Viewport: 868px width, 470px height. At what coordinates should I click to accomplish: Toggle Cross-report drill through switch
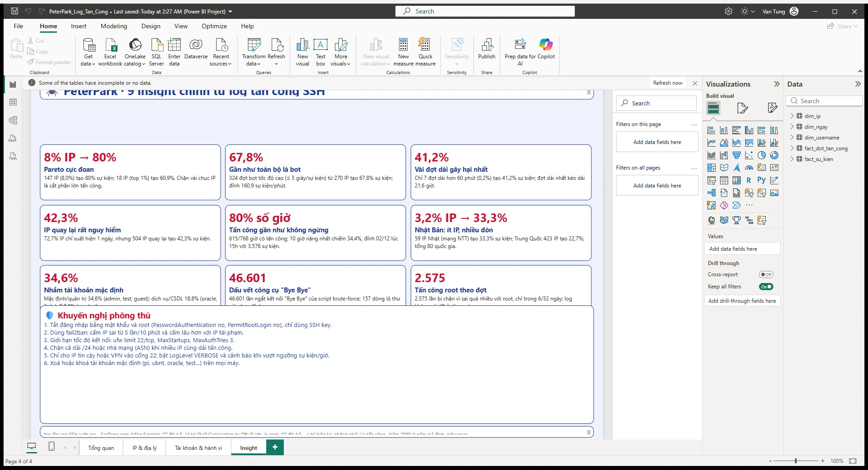[766, 274]
